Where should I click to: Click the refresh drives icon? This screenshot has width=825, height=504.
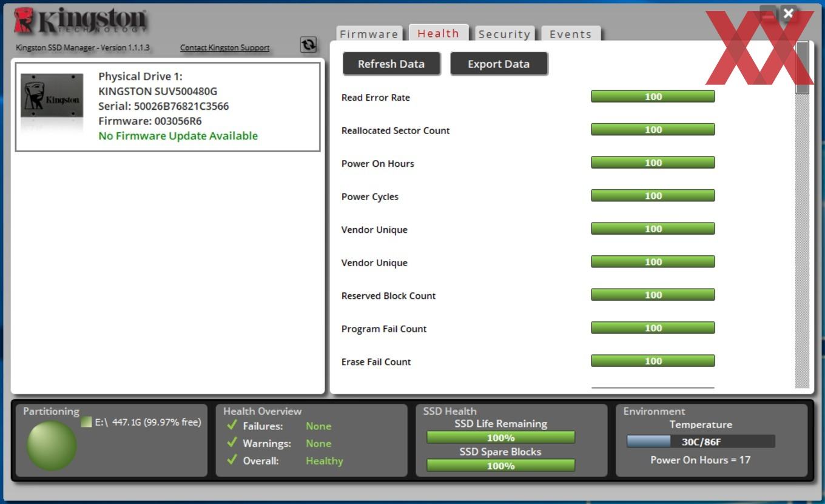pyautogui.click(x=309, y=44)
